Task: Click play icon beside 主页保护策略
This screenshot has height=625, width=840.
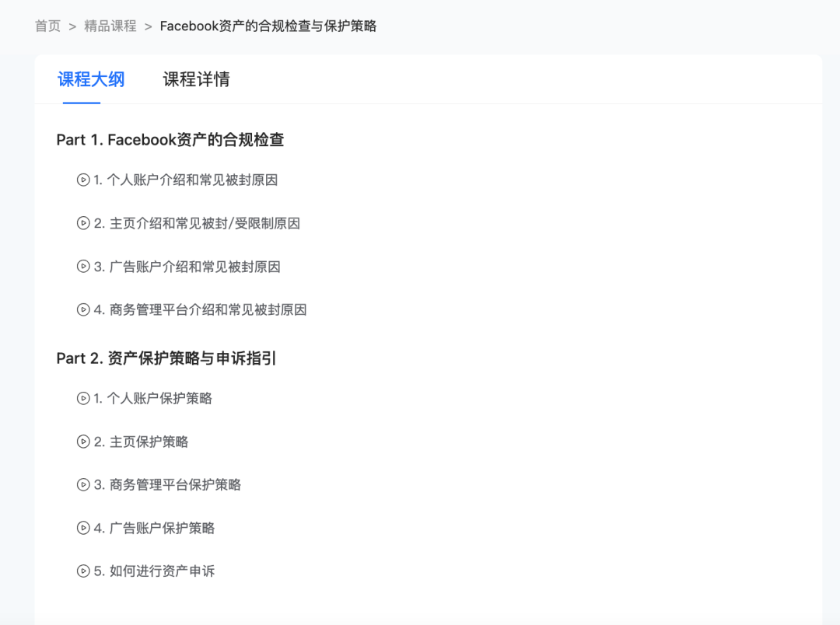Action: click(83, 442)
